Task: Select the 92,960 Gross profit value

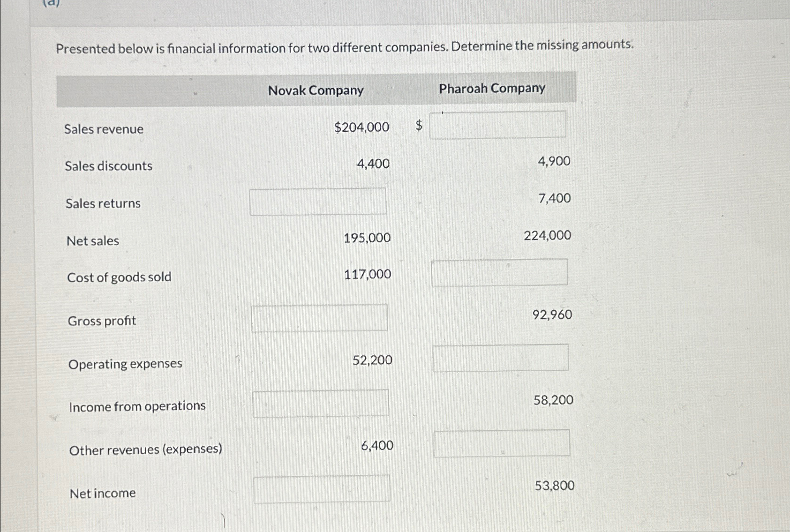Action: pos(552,315)
